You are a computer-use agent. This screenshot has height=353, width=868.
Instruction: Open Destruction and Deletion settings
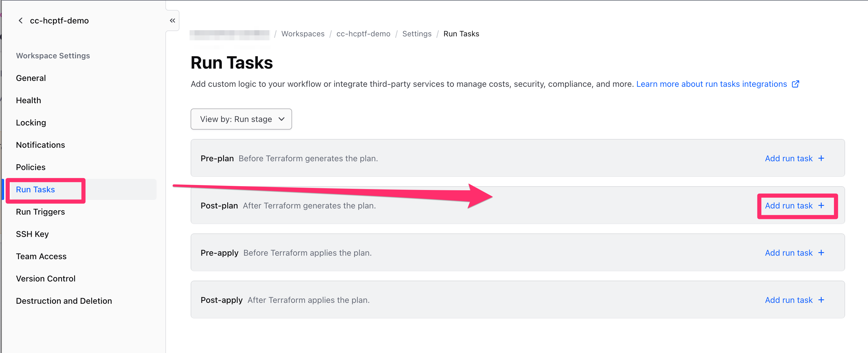coord(64,301)
